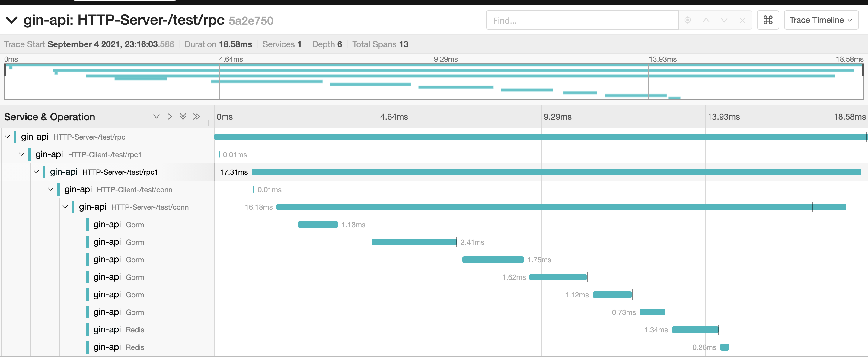
Task: Collapse the HTTP-Server-/test/rpc root span
Action: (8, 137)
